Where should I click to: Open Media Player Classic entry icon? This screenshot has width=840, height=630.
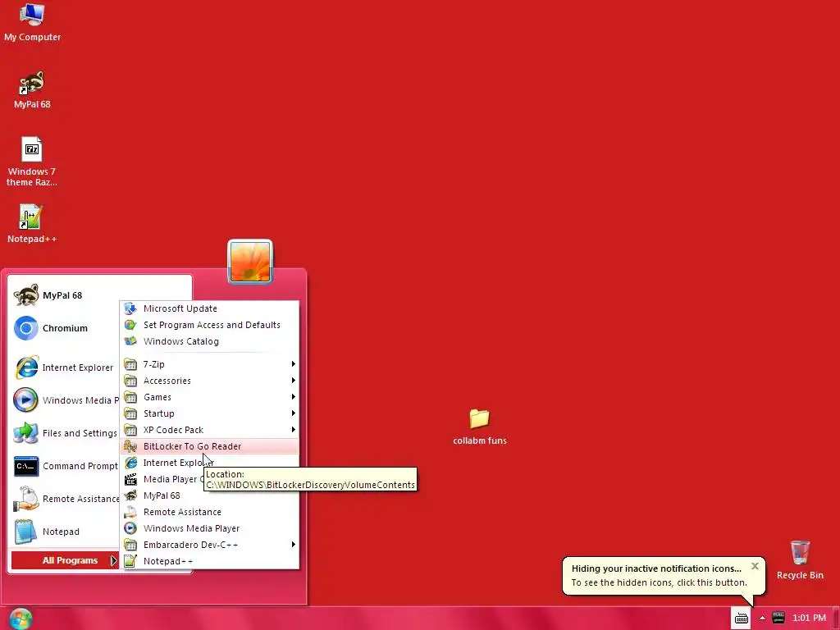130,479
